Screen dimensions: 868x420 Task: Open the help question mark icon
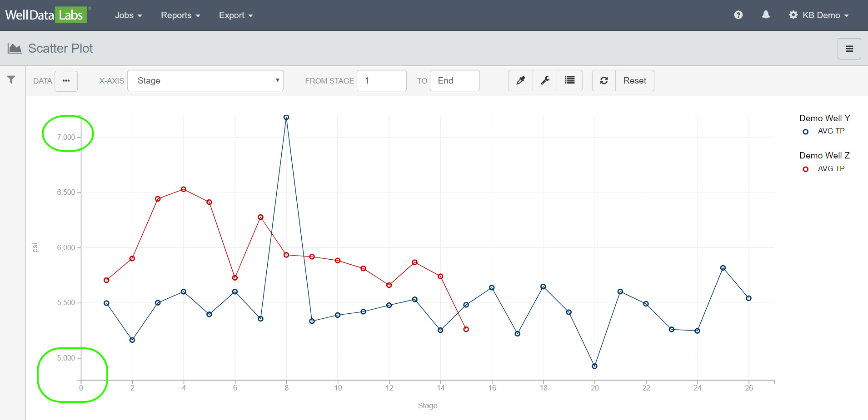point(738,15)
